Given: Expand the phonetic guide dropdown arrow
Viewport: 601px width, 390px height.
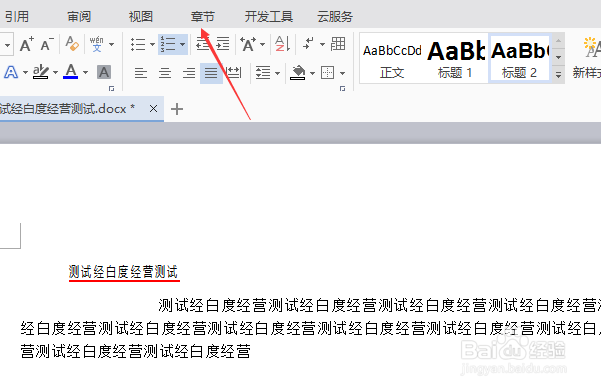Looking at the screenshot, I should 112,44.
